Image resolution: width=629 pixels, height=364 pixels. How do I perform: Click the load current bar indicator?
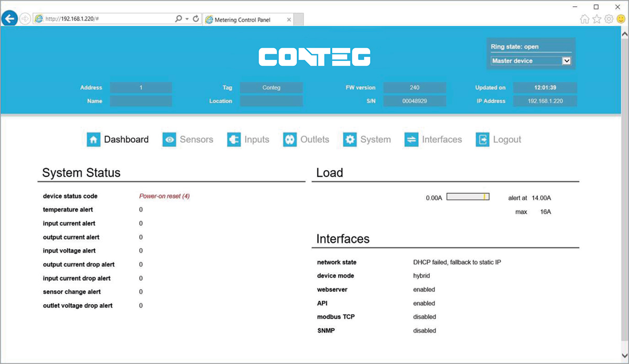[468, 197]
